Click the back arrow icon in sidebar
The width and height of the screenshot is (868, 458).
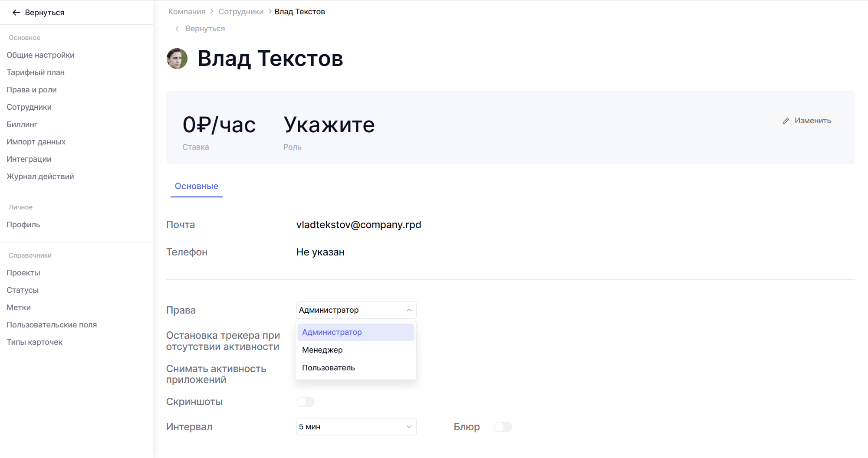coord(16,13)
